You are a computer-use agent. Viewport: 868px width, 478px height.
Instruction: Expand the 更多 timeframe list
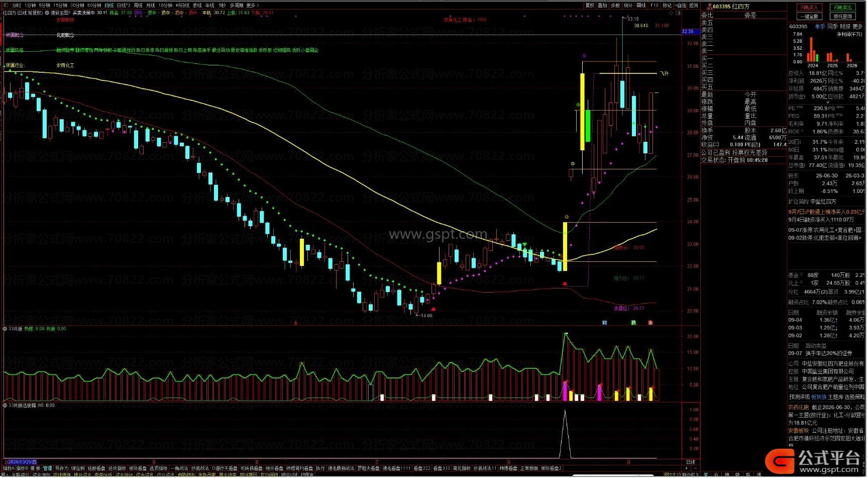252,6
